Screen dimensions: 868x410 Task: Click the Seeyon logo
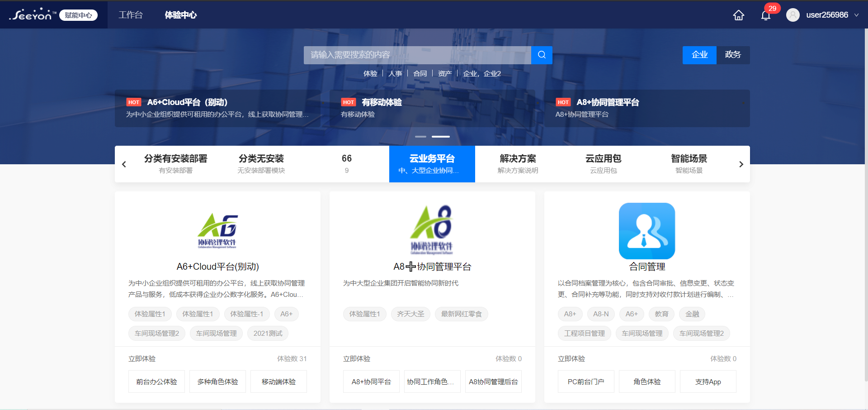(32, 14)
